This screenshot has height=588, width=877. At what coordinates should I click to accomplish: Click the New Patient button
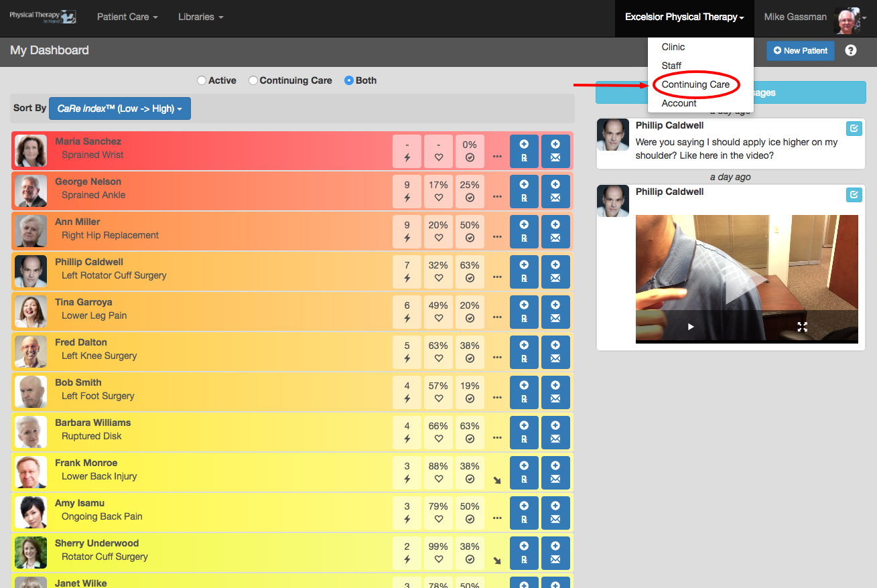click(x=801, y=50)
